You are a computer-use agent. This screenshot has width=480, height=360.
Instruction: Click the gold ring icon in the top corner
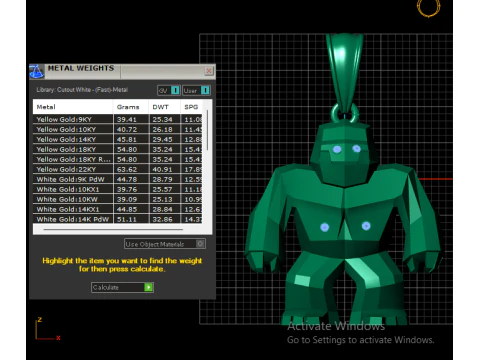pyautogui.click(x=429, y=8)
